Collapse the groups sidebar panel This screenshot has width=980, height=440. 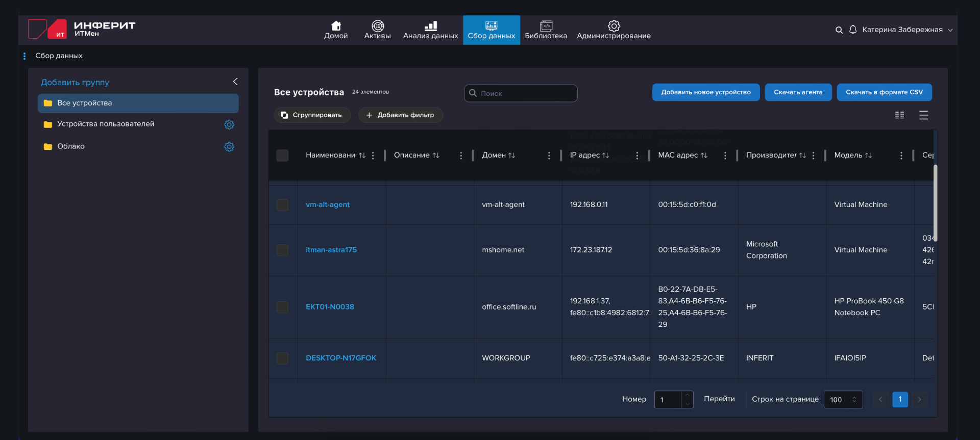tap(235, 82)
